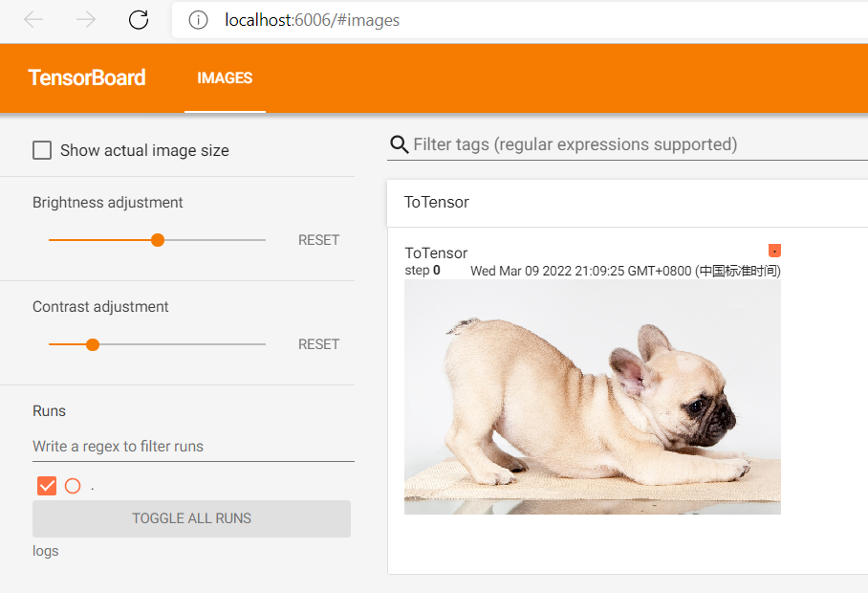Viewport: 868px width, 593px height.
Task: Go forward with the browser forward arrow
Action: coord(86,20)
